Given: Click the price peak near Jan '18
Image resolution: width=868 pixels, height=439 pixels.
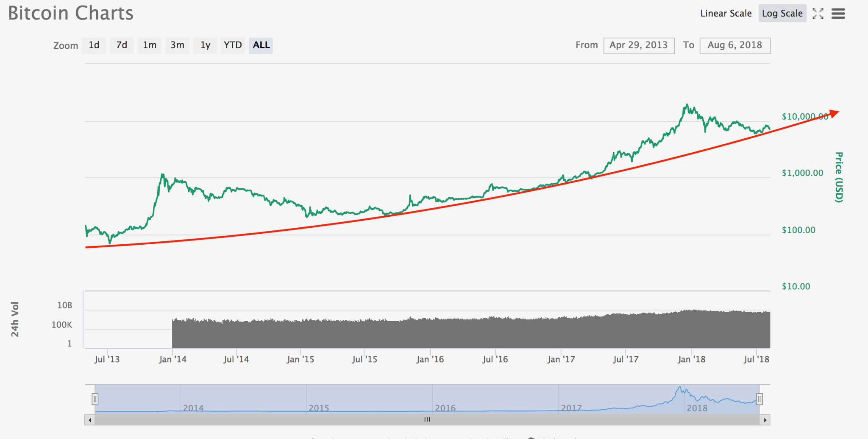Looking at the screenshot, I should pos(687,105).
